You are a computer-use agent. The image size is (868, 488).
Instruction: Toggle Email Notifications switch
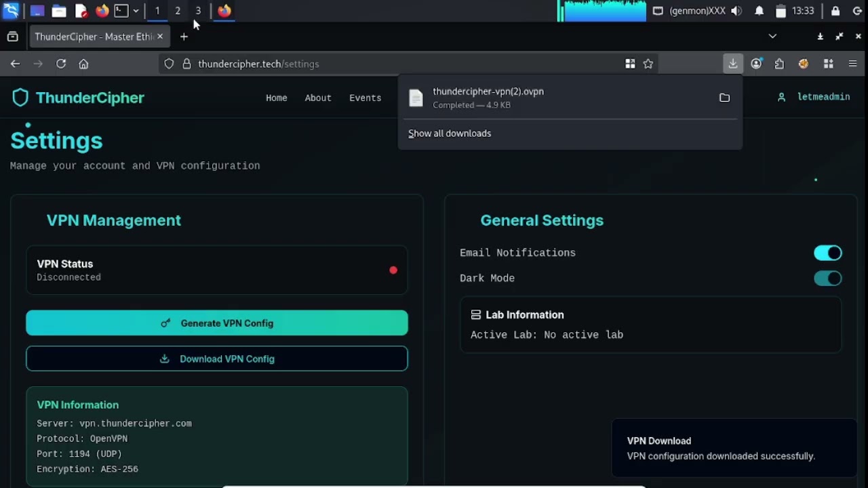[828, 253]
